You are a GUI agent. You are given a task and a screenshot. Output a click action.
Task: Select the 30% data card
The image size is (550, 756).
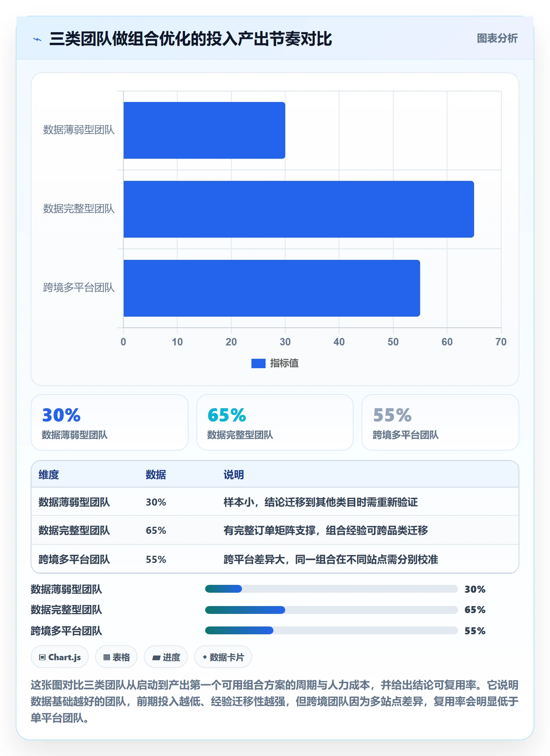pyautogui.click(x=110, y=422)
